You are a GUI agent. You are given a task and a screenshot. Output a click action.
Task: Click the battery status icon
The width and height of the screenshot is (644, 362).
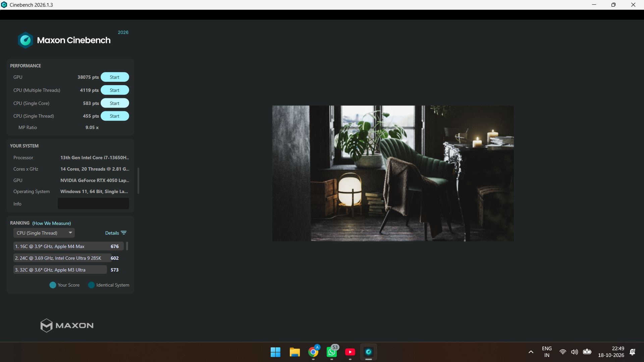(x=587, y=352)
